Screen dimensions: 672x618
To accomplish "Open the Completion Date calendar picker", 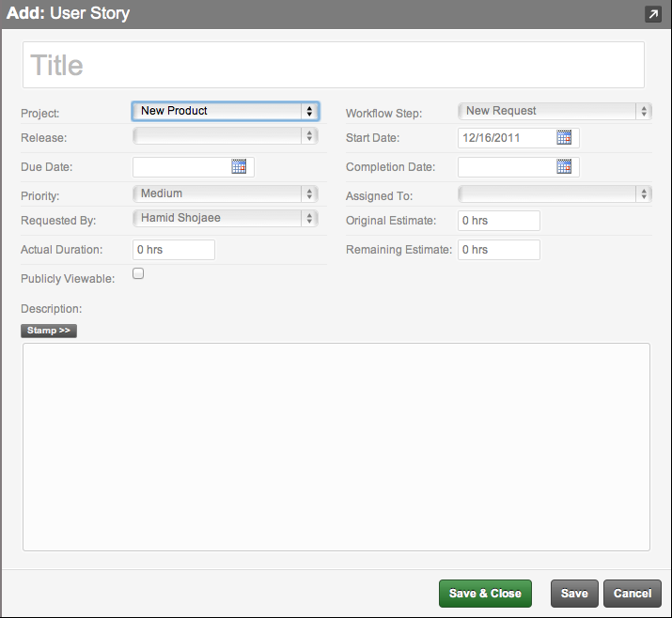I will point(564,166).
